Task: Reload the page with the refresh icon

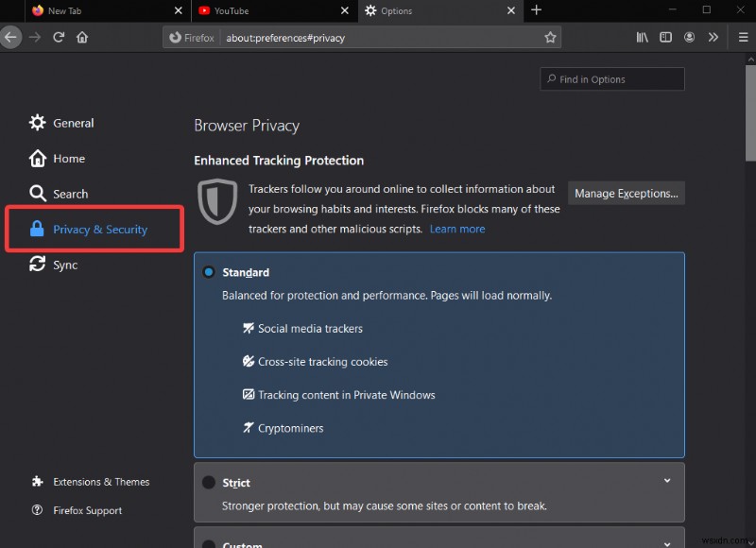Action: (59, 38)
